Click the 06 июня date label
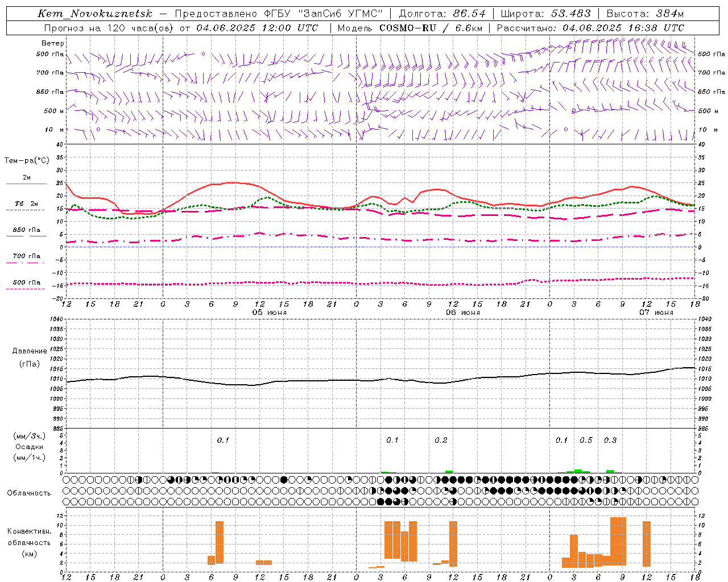 [463, 313]
